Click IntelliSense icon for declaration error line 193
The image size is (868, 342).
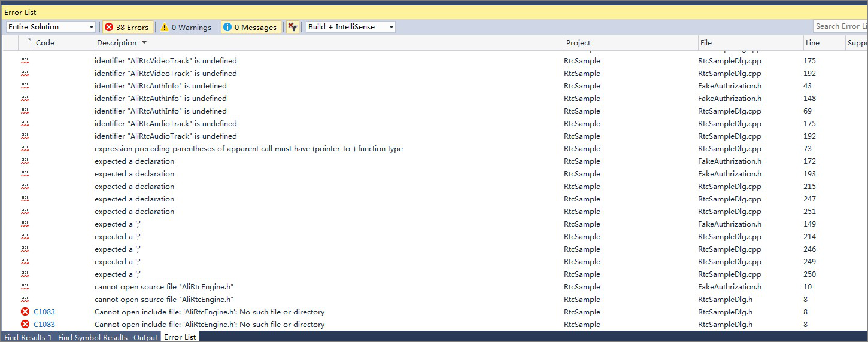pos(25,173)
